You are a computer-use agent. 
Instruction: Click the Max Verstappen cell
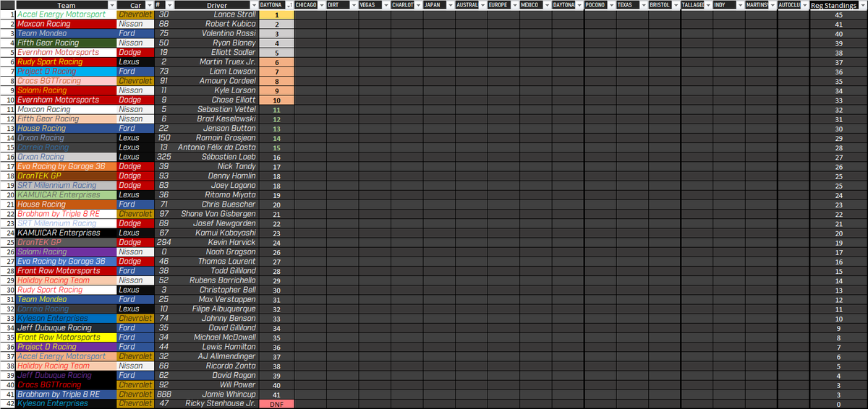coord(216,299)
